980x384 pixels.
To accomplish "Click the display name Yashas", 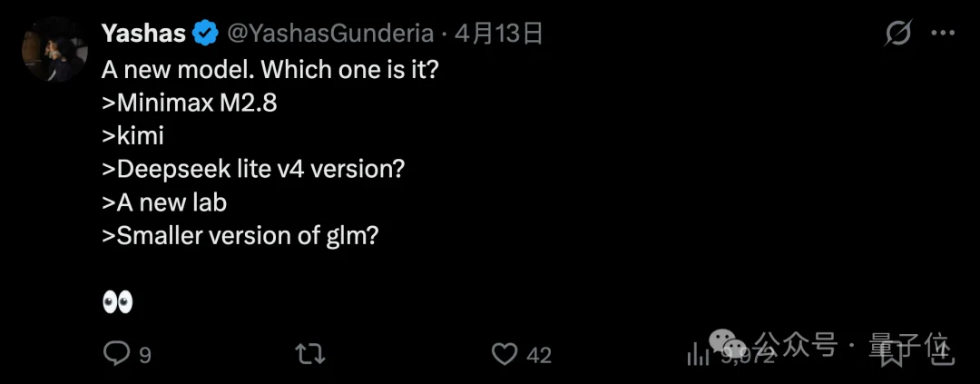I will (x=143, y=34).
